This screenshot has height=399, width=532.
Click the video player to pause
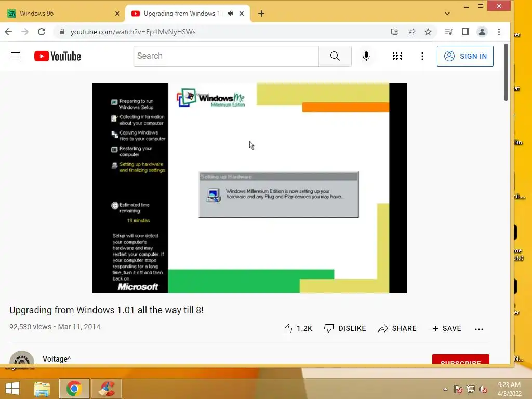[x=249, y=188]
